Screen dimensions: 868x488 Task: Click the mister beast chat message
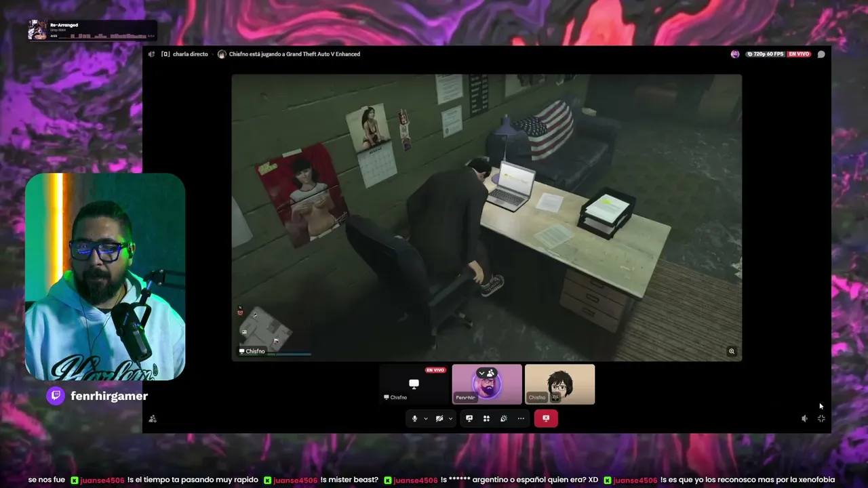tap(350, 480)
